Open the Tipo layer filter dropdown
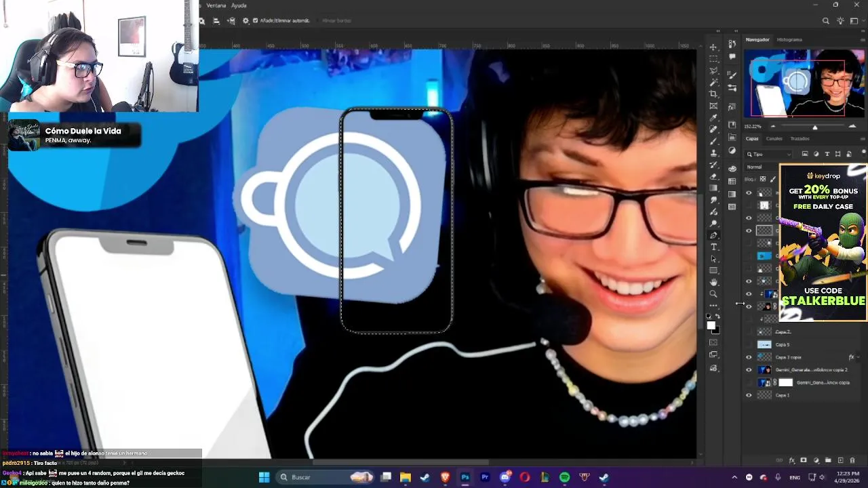This screenshot has width=868, height=488. 769,154
